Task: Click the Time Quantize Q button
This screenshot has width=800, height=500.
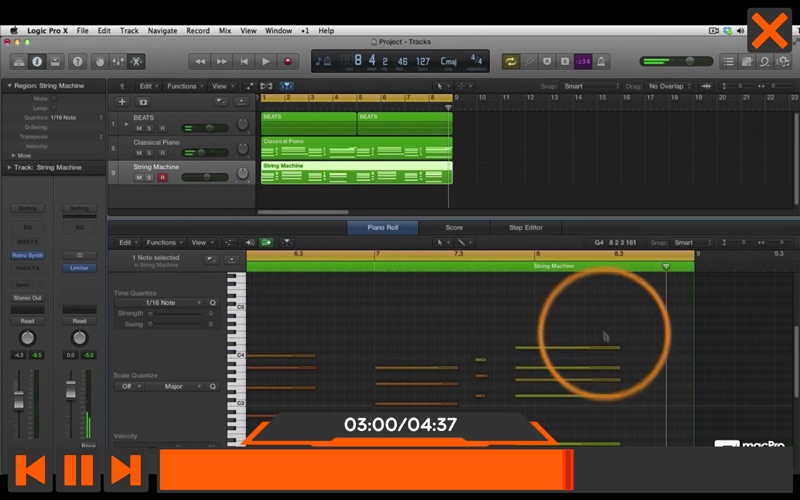Action: pyautogui.click(x=213, y=303)
